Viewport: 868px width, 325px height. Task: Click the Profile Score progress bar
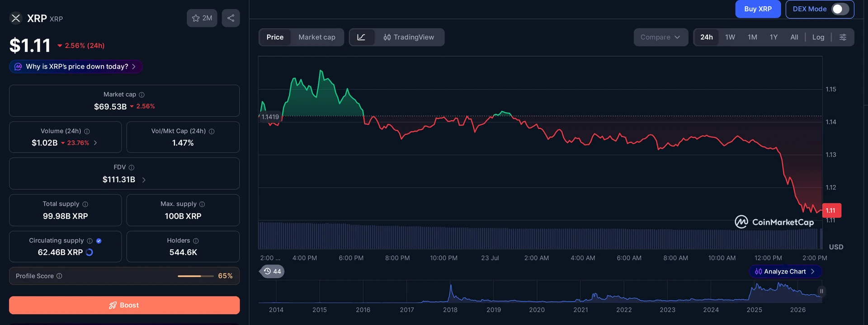[x=196, y=276]
